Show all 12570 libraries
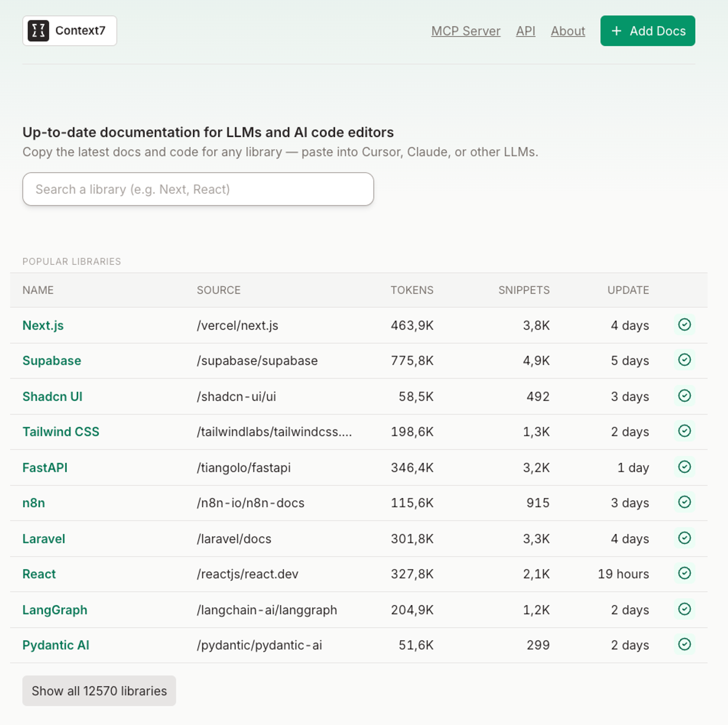Viewport: 728px width, 725px height. click(99, 691)
